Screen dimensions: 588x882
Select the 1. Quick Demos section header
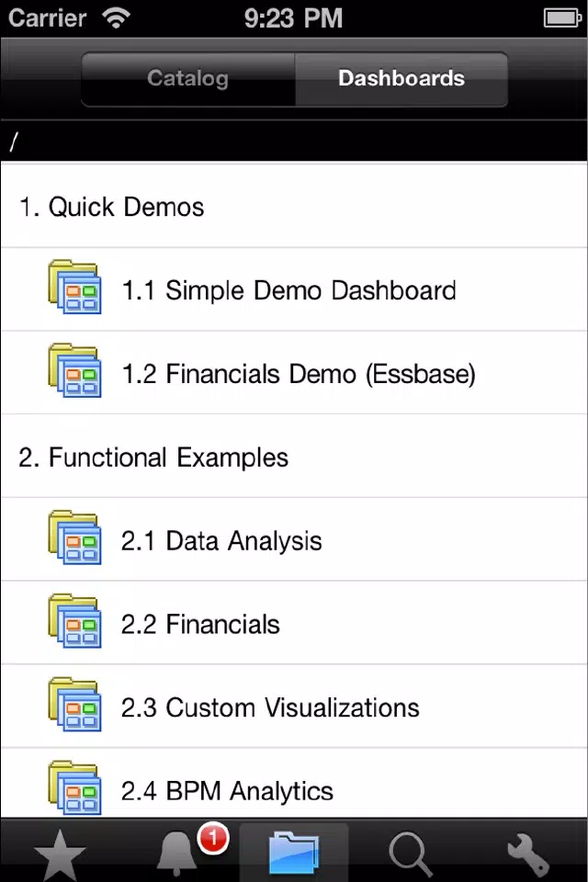(294, 206)
